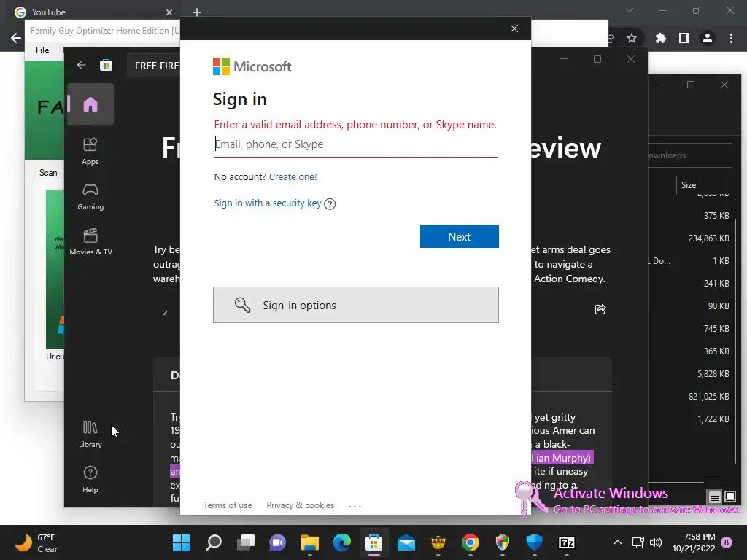The width and height of the screenshot is (747, 560).
Task: Open volume control in system tray
Action: [x=656, y=542]
